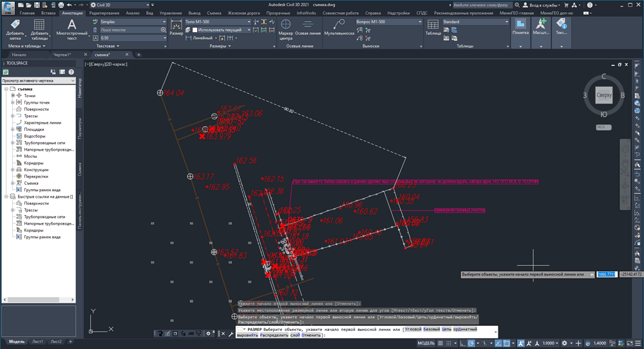This screenshot has height=349, width=644.
Task: Toggle polar tracking in status bar
Action: coord(471,343)
